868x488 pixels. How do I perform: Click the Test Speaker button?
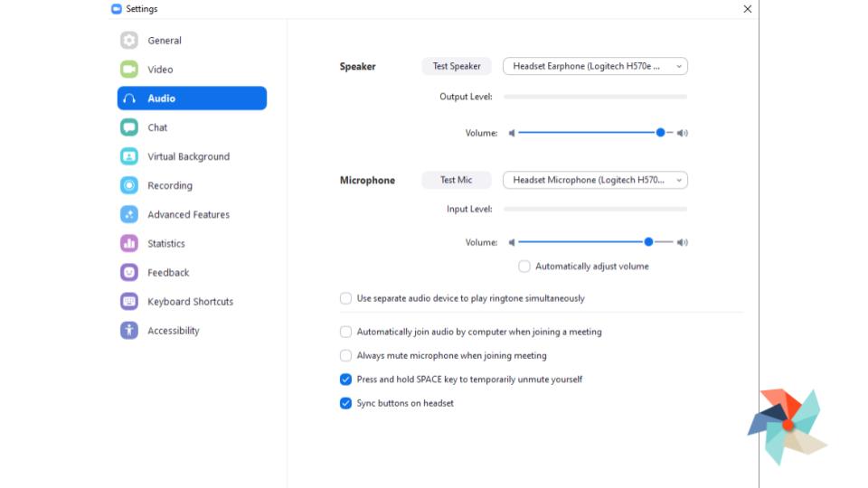pos(456,66)
